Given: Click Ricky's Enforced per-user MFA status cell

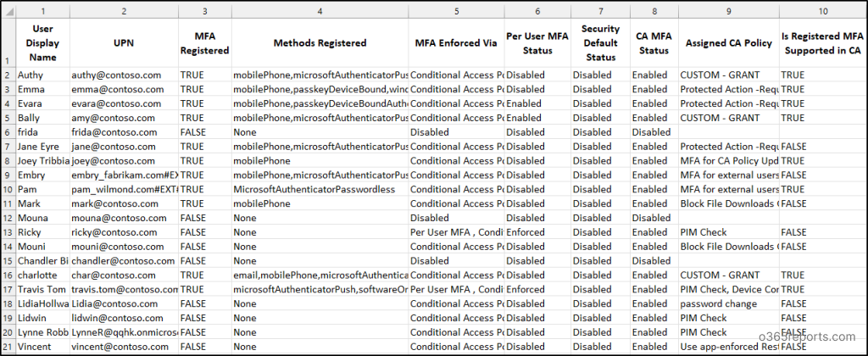Looking at the screenshot, I should (537, 232).
